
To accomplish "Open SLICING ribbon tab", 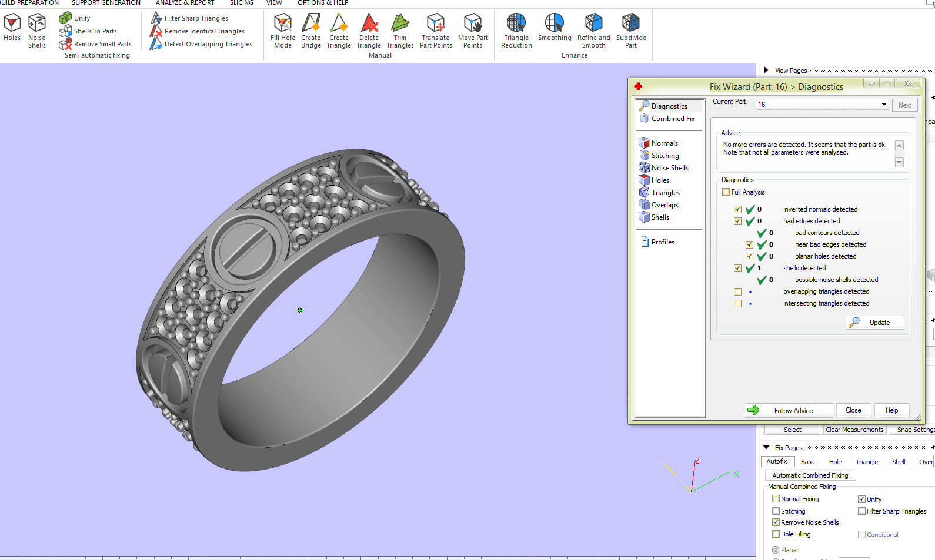I will click(241, 3).
